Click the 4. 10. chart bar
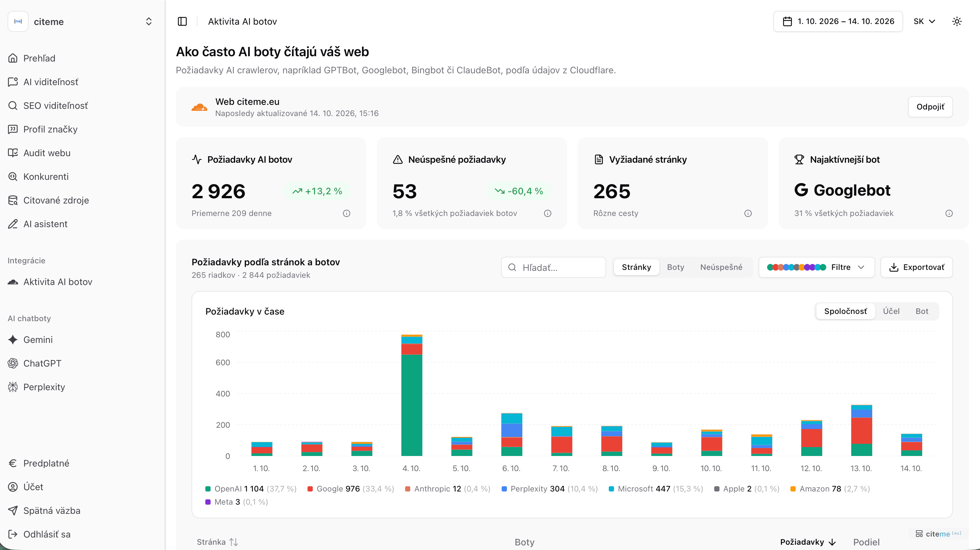The width and height of the screenshot is (980, 550). [x=412, y=395]
